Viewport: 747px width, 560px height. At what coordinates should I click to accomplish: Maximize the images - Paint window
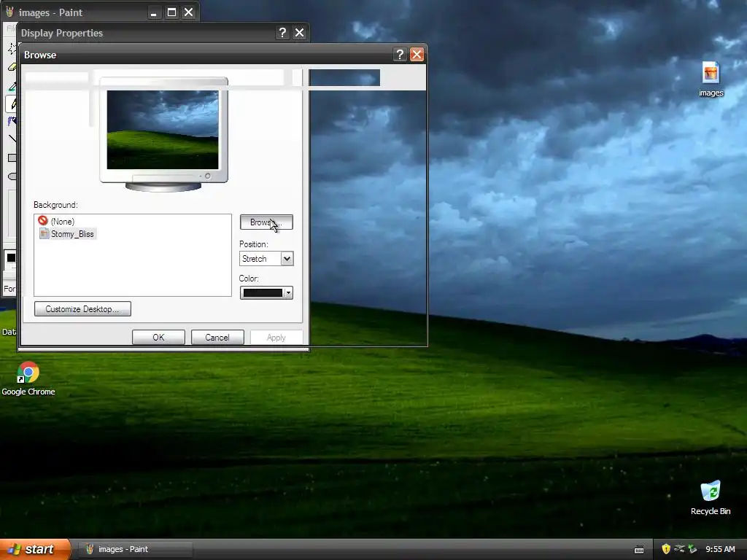171,12
